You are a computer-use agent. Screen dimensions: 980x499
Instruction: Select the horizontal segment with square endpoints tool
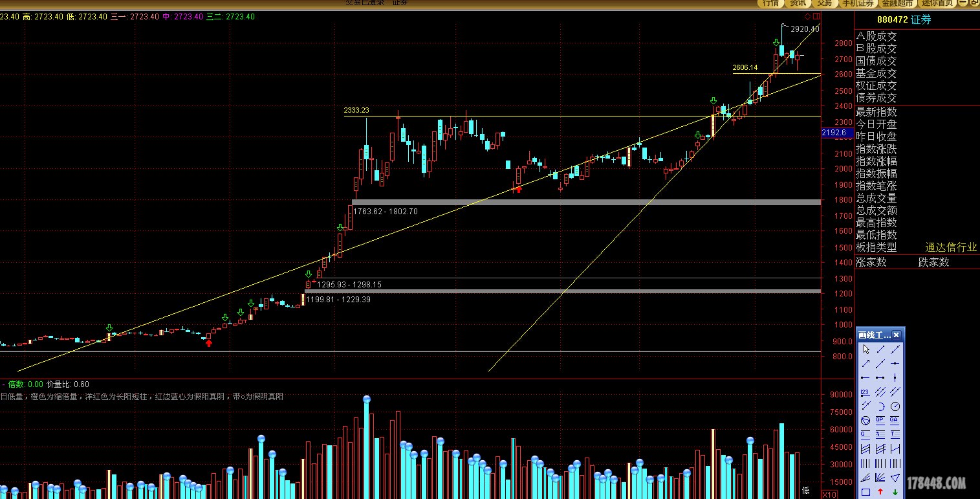(880, 378)
